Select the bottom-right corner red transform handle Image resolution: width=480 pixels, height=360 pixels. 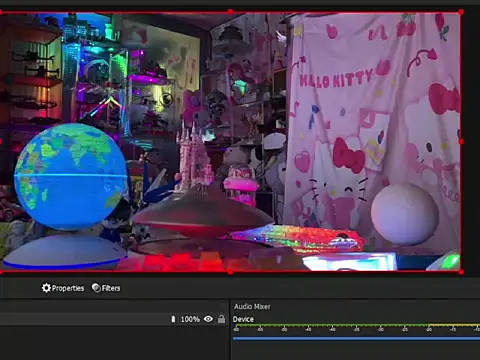coord(461,272)
